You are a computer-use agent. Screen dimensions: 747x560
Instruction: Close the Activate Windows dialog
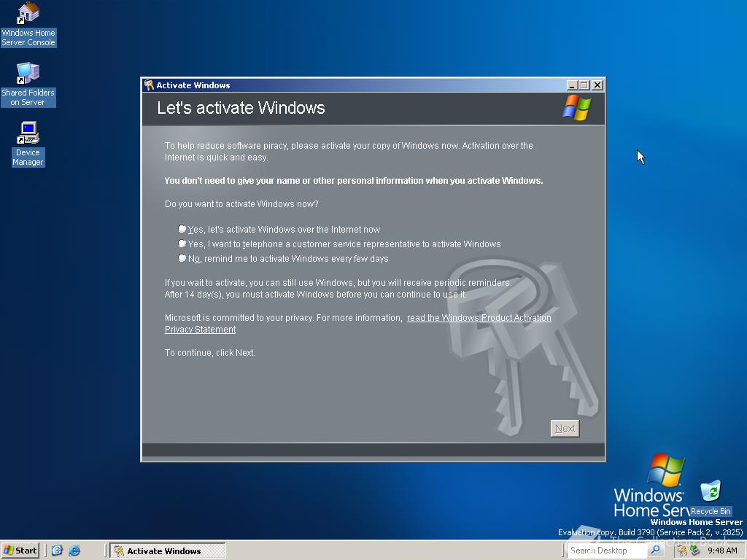pyautogui.click(x=597, y=85)
